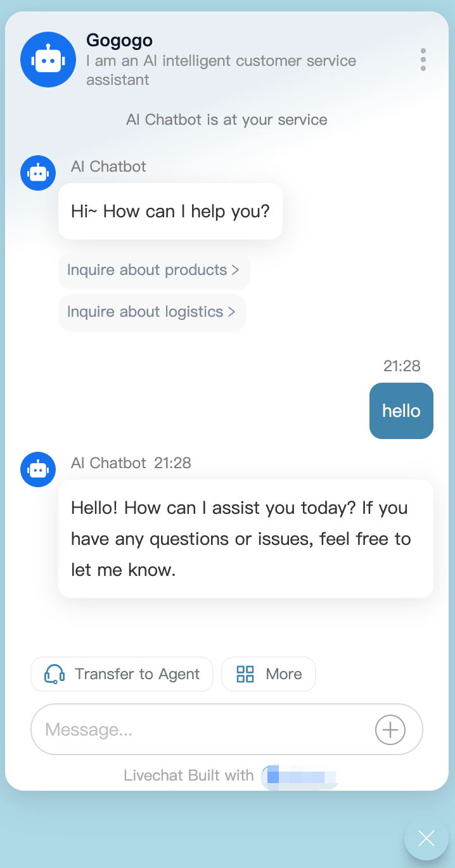This screenshot has width=455, height=868.
Task: Click the AI intelligent customer service subtitle
Action: pos(221,70)
